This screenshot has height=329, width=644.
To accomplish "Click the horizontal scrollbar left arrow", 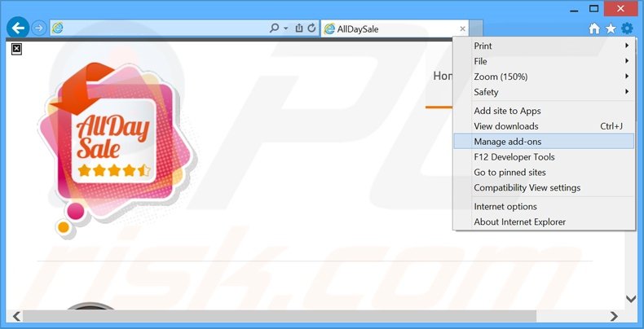I will pos(16,316).
